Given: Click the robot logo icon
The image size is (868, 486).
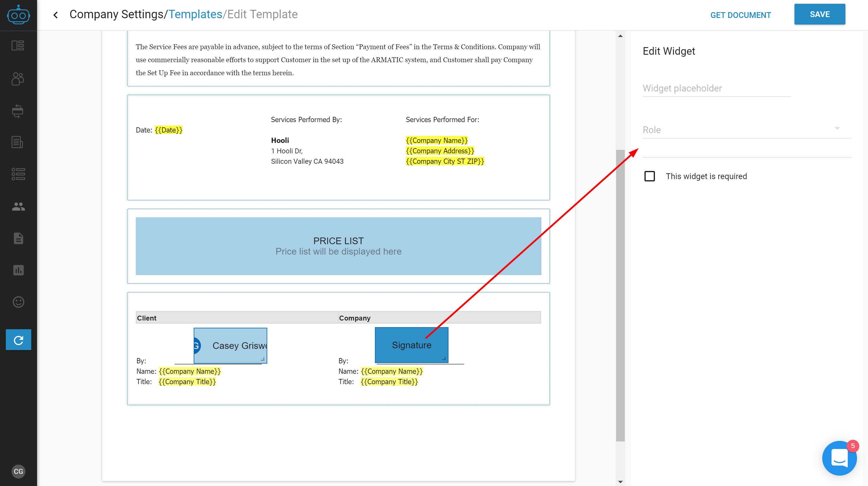Looking at the screenshot, I should (18, 15).
